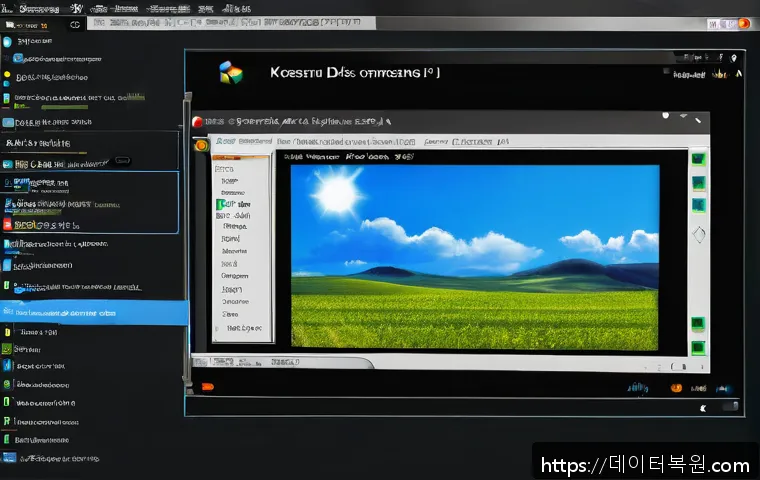Image resolution: width=760 pixels, height=480 pixels.
Task: Click the landscape photo preview with sun and green field
Action: pyautogui.click(x=475, y=257)
